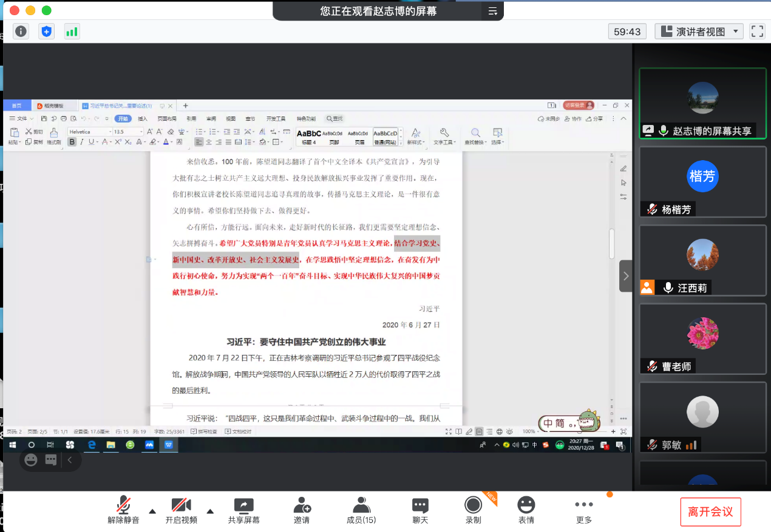This screenshot has height=532, width=771.
Task: Click the smiley icon in floating toolbar
Action: tap(31, 460)
